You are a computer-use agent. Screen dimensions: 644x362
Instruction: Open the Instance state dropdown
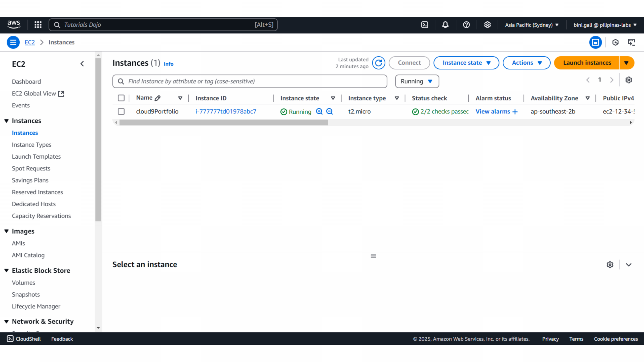click(466, 63)
